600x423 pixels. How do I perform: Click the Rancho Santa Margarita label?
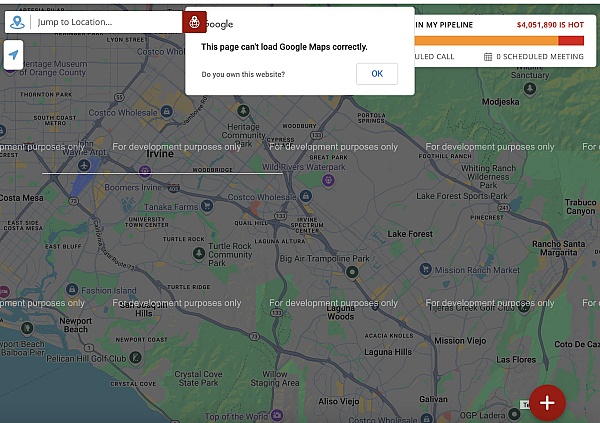coord(558,248)
